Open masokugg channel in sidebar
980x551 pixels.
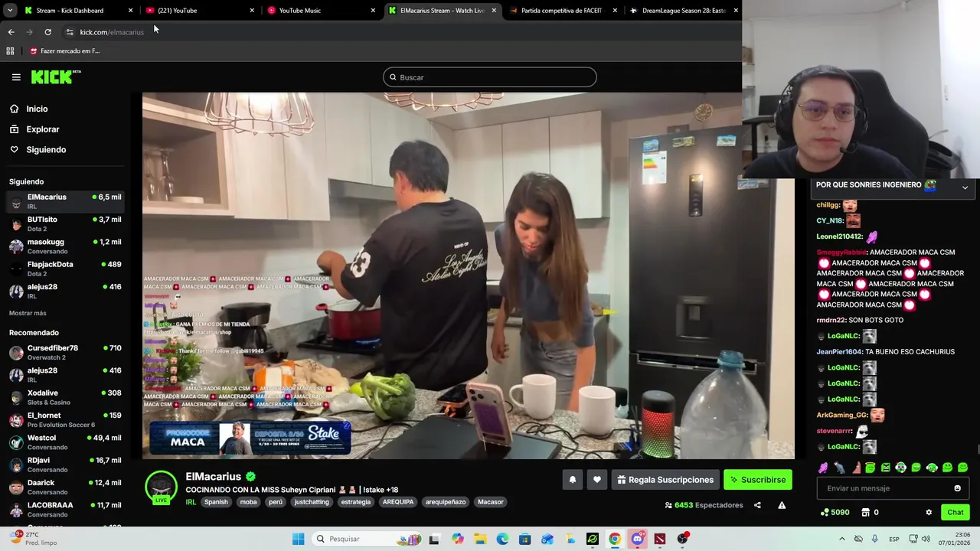click(64, 246)
